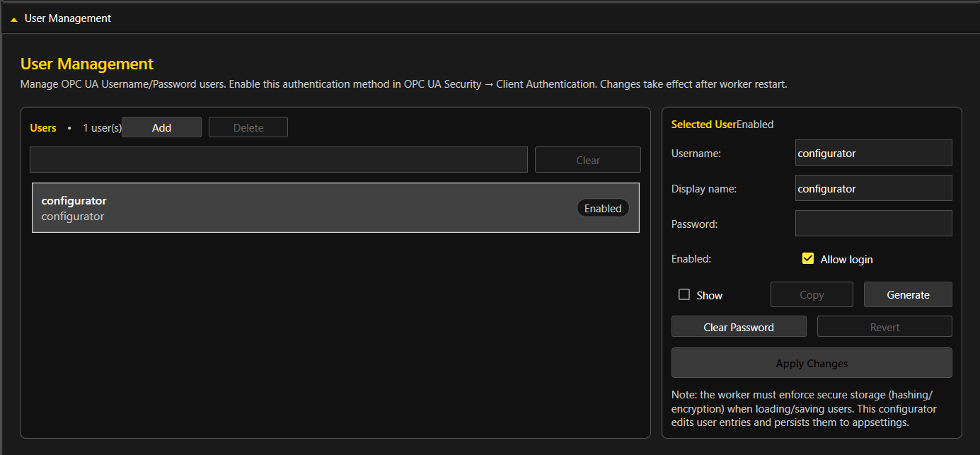Click into the Display name field

coord(873,188)
